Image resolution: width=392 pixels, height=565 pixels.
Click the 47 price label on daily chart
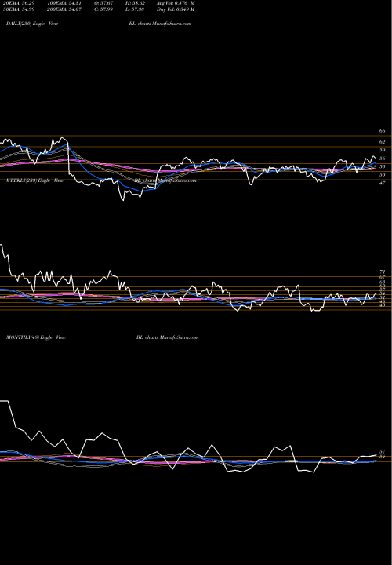[383, 183]
